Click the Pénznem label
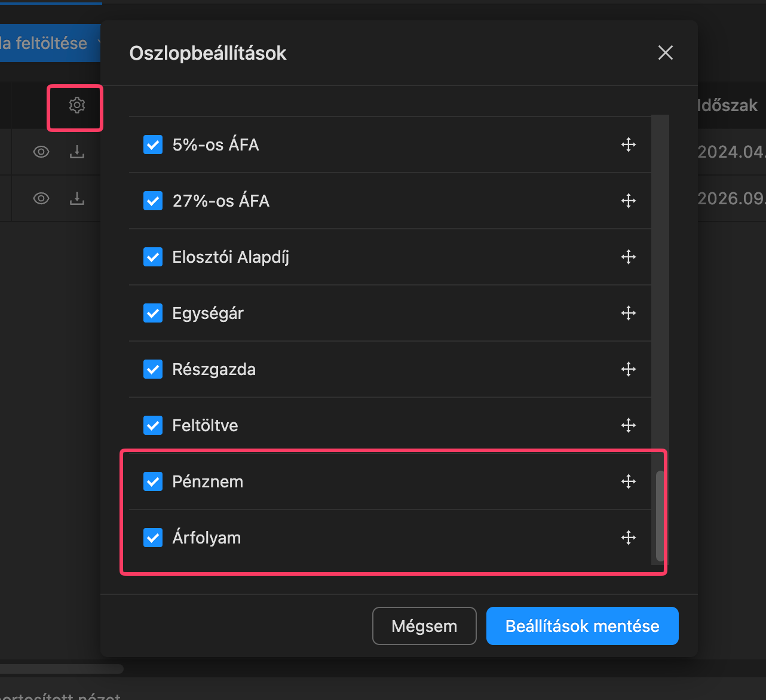766x700 pixels. (x=208, y=481)
